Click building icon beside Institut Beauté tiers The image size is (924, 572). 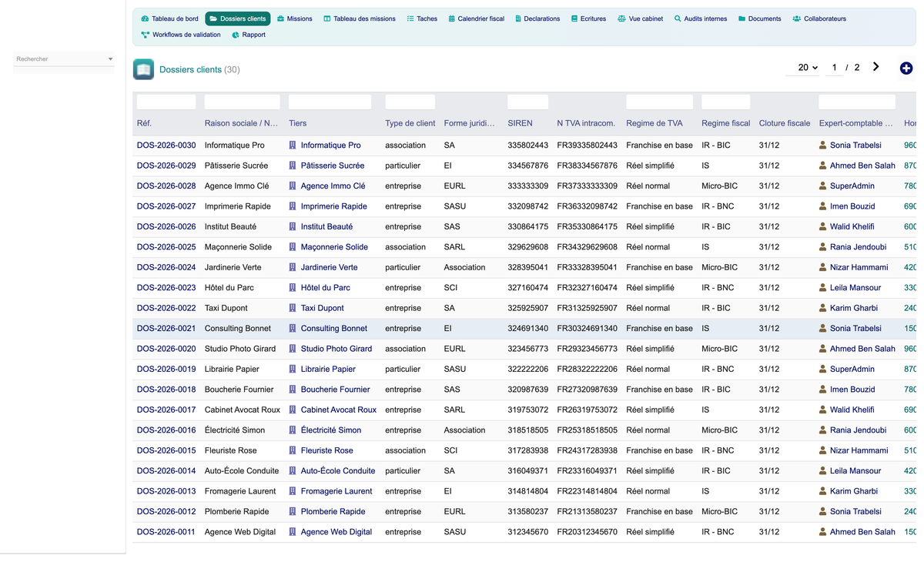[x=293, y=227]
